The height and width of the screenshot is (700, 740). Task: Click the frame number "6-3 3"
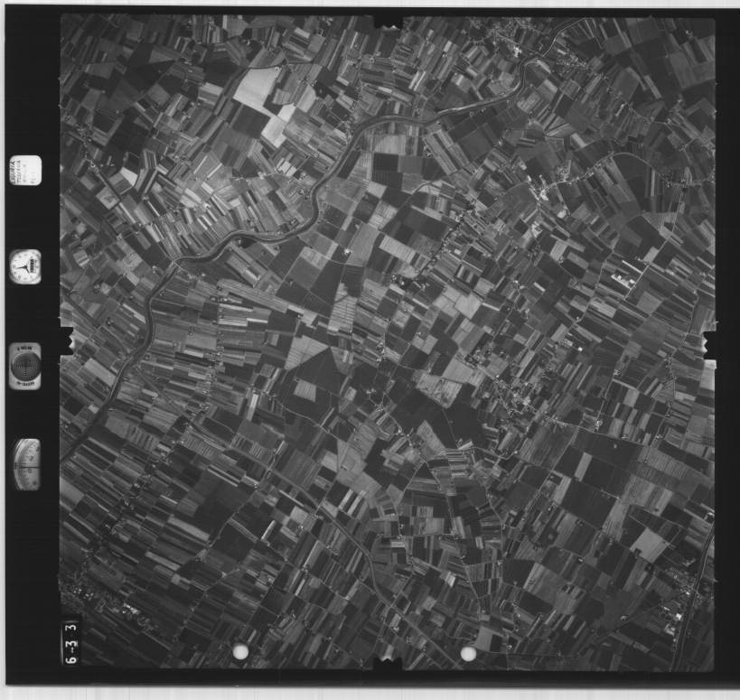(x=71, y=642)
